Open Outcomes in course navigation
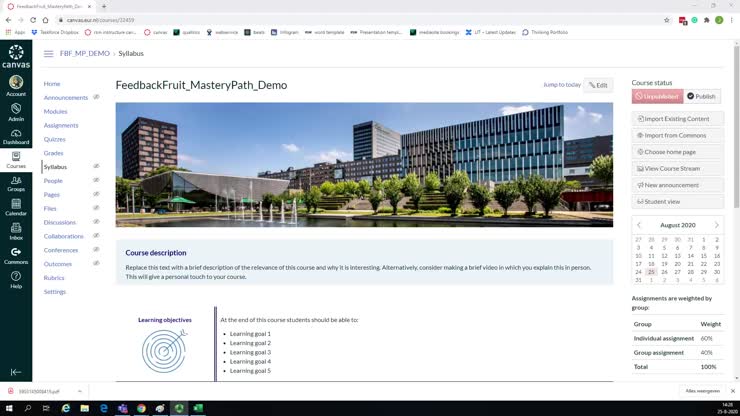740x416 pixels. pos(58,264)
